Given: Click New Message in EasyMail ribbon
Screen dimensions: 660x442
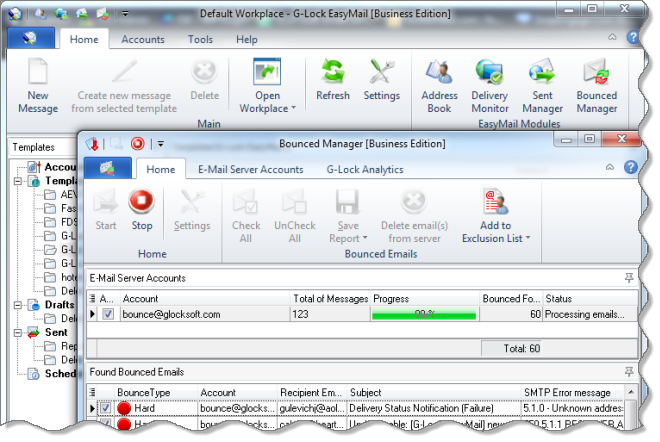Looking at the screenshot, I should pos(38,86).
